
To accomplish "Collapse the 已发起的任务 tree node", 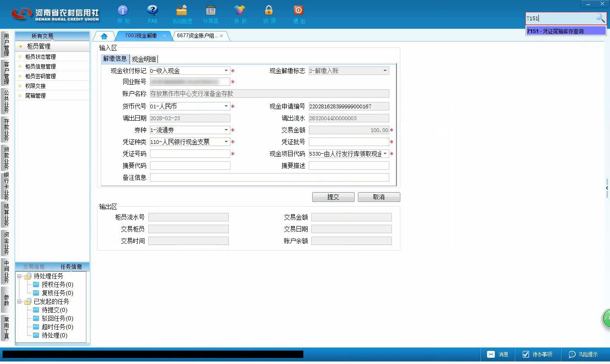I will tap(19, 301).
